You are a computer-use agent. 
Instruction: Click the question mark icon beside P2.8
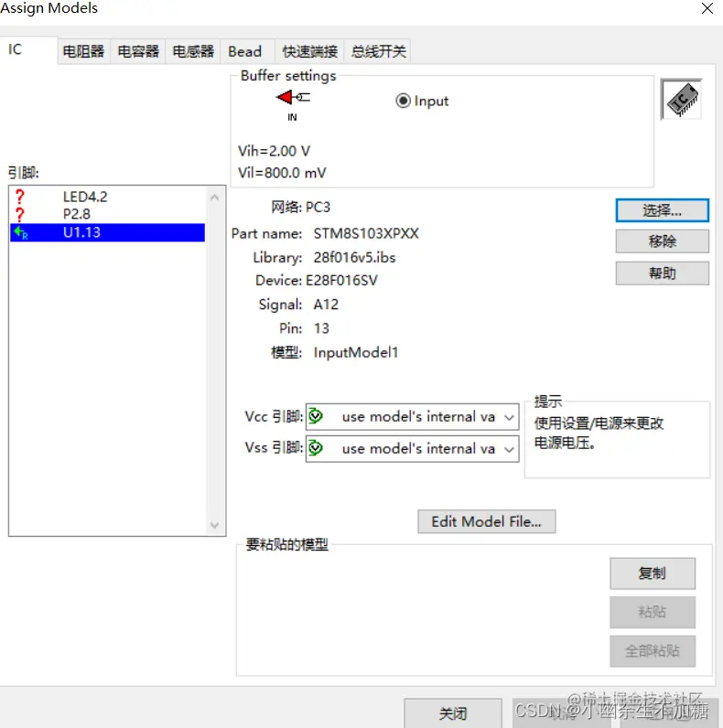19,215
